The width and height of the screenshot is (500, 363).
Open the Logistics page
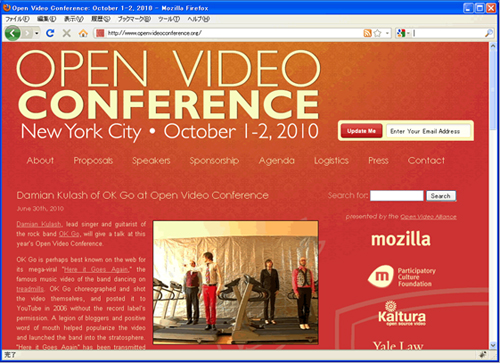[331, 161]
